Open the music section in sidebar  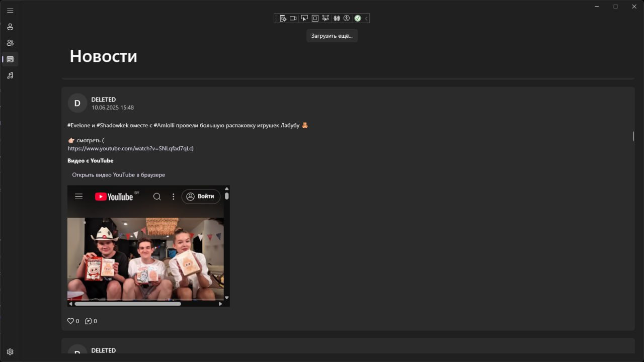pyautogui.click(x=10, y=75)
